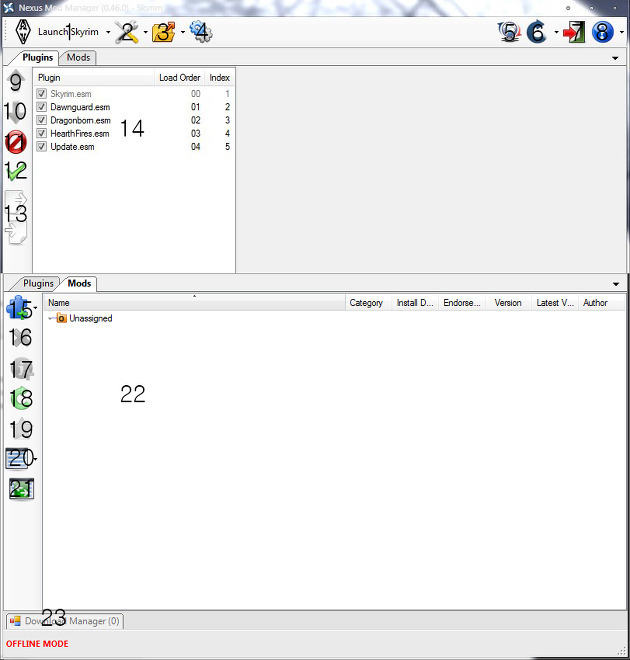Image resolution: width=630 pixels, height=660 pixels.
Task: Uncheck the HearthFires.esm plugin checkbox
Action: [x=41, y=133]
